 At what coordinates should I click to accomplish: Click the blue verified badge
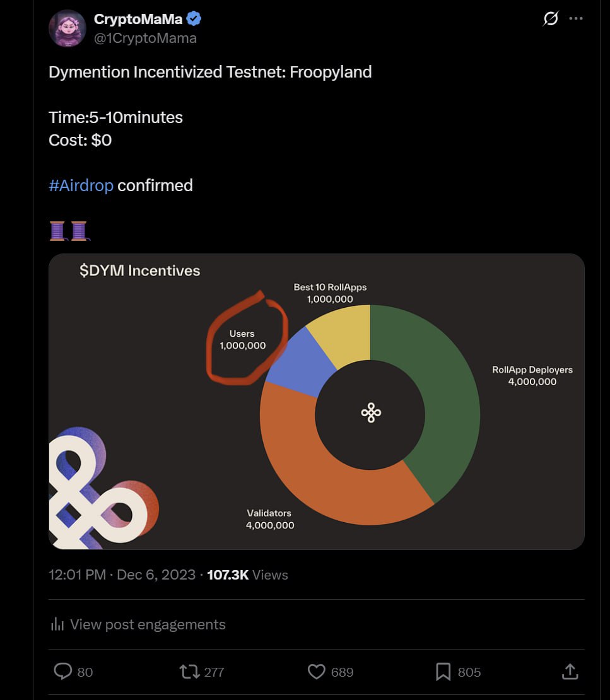coord(194,20)
